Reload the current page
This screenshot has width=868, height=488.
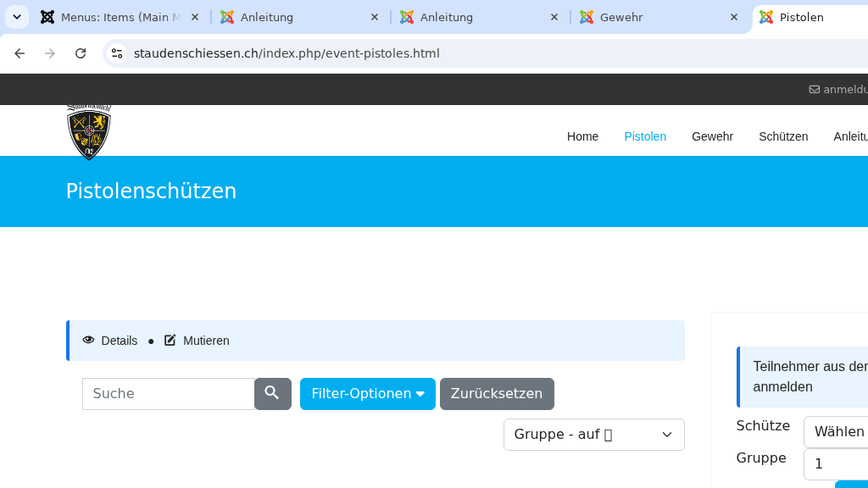(x=81, y=53)
